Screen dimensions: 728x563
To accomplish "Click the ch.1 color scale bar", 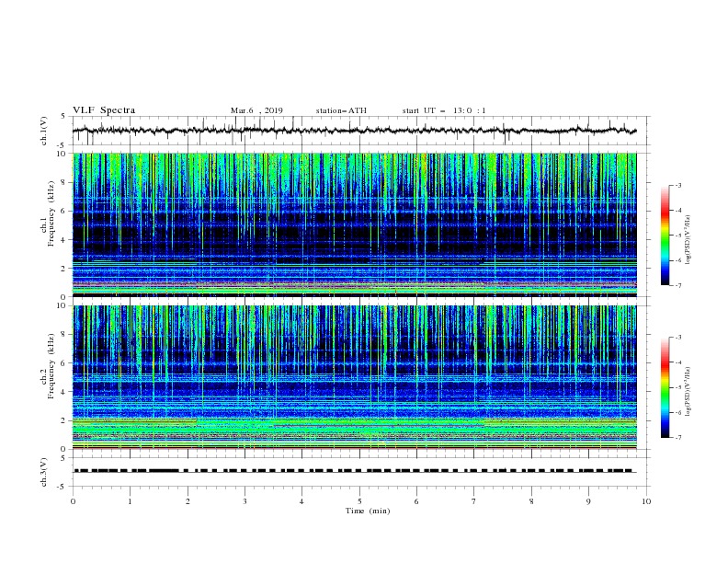I will tap(665, 236).
